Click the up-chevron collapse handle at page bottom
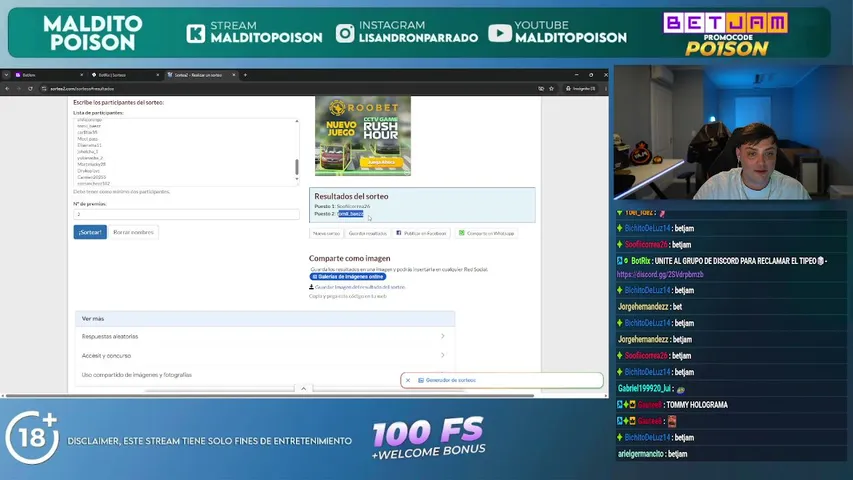853x480 pixels. (x=304, y=389)
